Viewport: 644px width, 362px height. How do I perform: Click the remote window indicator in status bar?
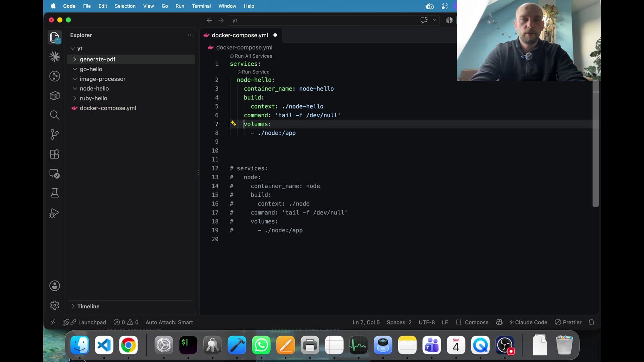click(x=53, y=322)
